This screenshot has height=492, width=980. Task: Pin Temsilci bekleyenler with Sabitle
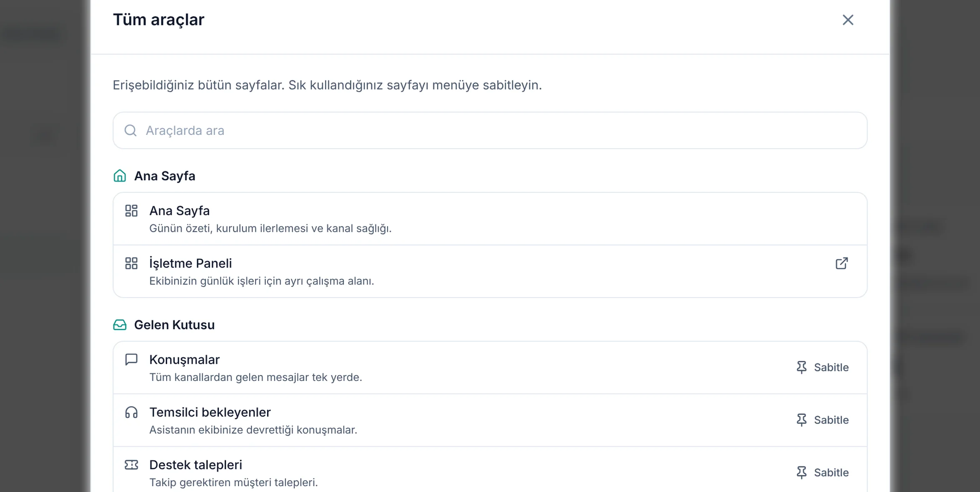tap(822, 420)
